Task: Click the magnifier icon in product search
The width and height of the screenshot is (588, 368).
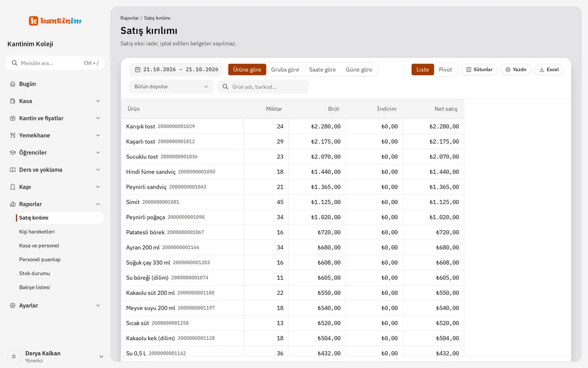Action: point(225,87)
